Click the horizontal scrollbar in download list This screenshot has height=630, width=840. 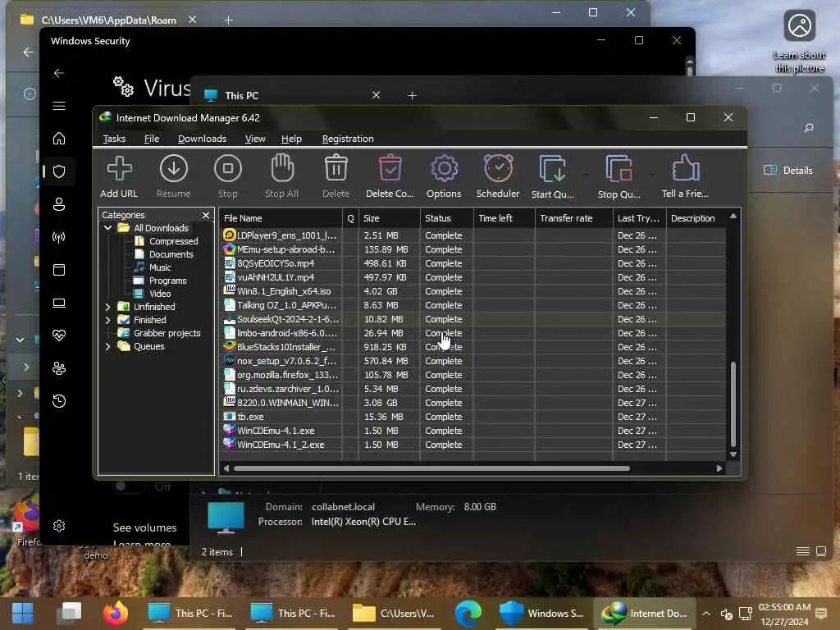pyautogui.click(x=431, y=468)
